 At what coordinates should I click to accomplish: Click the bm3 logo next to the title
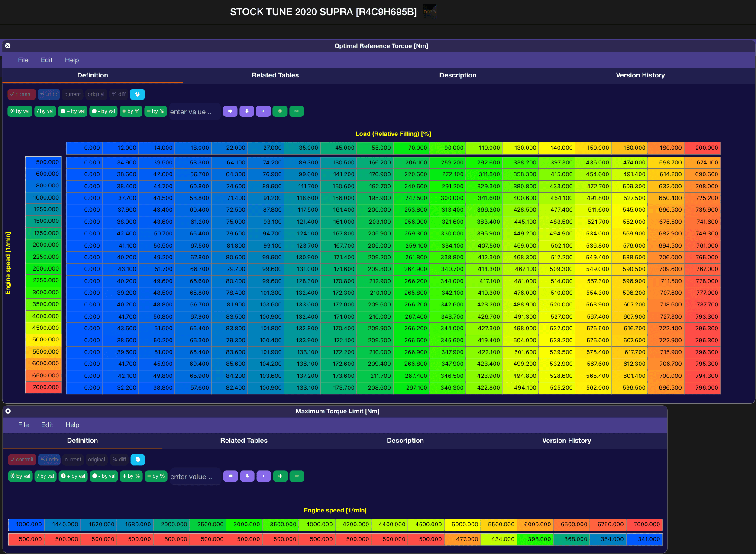430,12
